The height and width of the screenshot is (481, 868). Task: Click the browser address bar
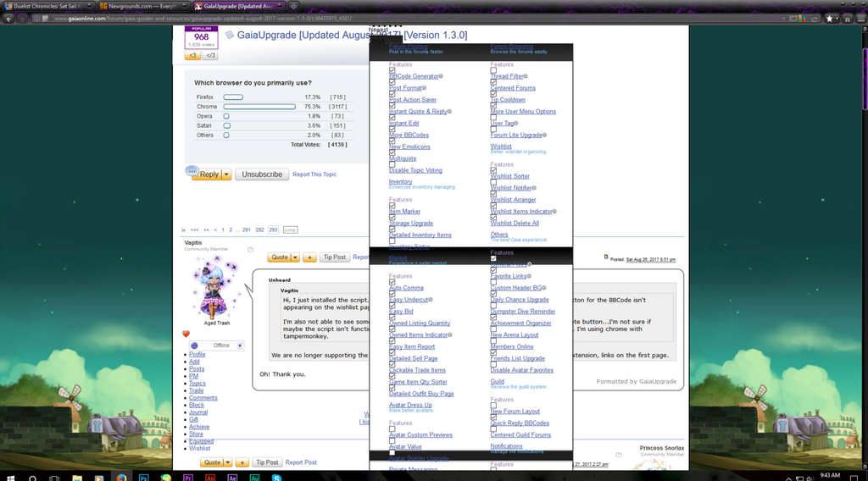(415, 19)
